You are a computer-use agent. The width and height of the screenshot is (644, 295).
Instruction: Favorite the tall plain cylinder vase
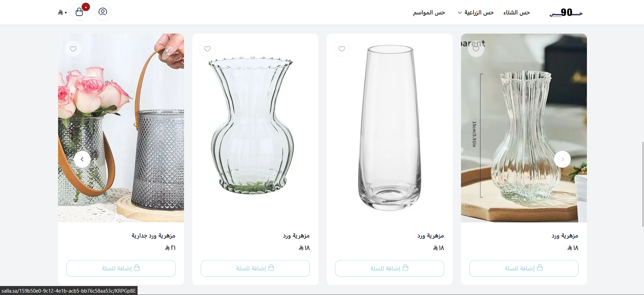point(342,49)
